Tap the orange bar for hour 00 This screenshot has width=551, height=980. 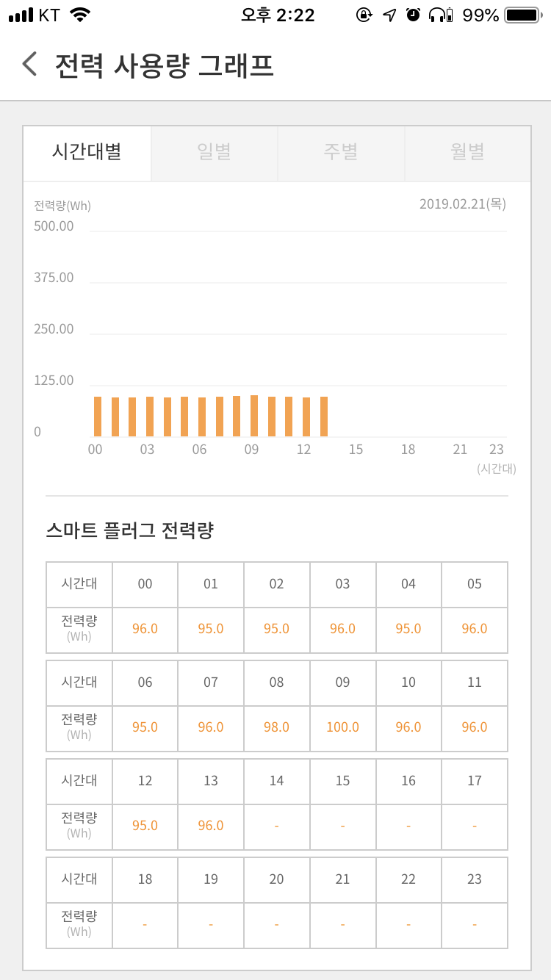[98, 417]
